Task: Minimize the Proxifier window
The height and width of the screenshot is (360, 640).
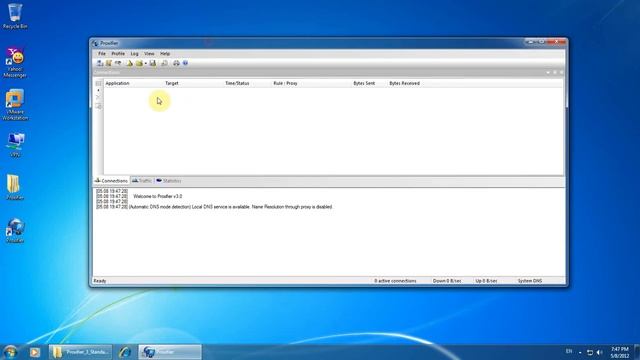Action: [531, 42]
